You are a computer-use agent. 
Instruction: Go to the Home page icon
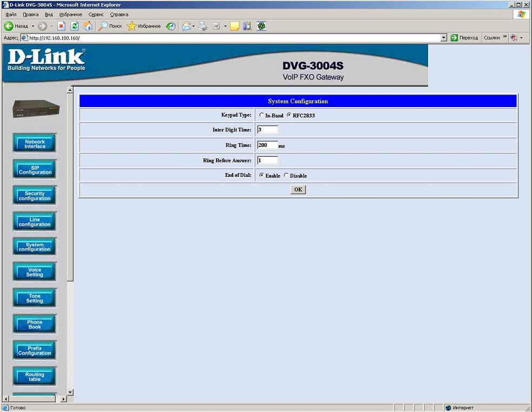click(88, 26)
